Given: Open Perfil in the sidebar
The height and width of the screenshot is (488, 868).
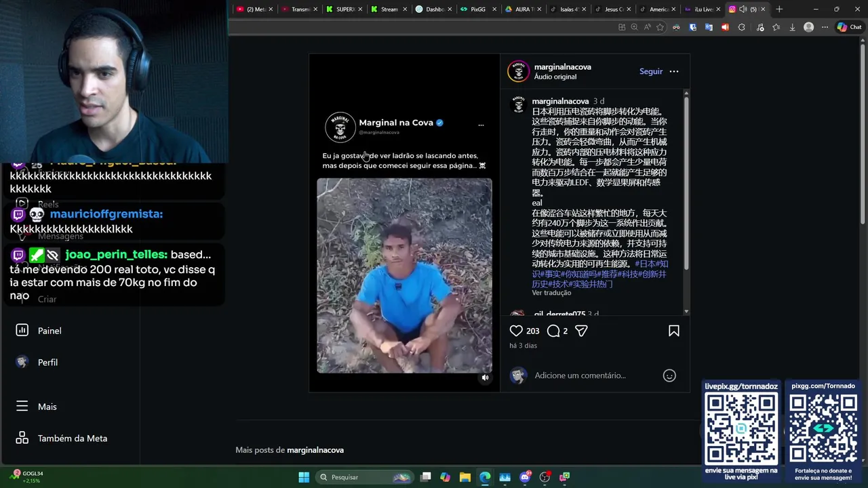Looking at the screenshot, I should point(47,363).
